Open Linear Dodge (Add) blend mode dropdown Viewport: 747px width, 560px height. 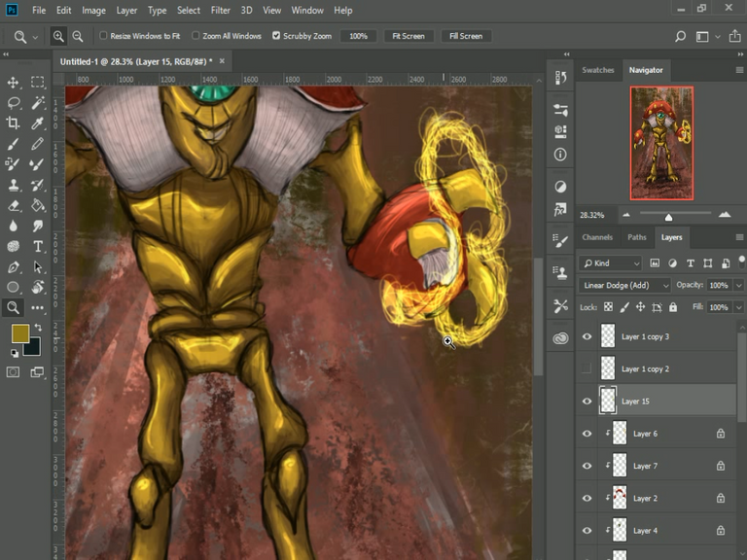624,285
